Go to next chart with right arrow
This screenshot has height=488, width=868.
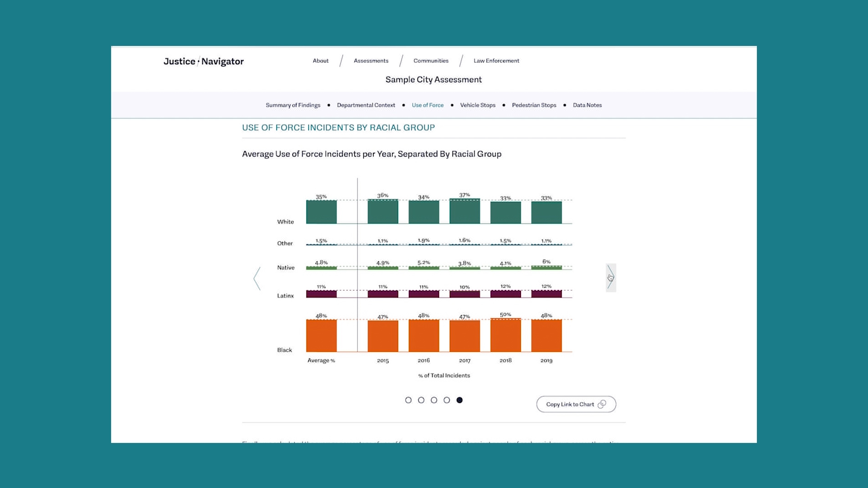pyautogui.click(x=611, y=278)
